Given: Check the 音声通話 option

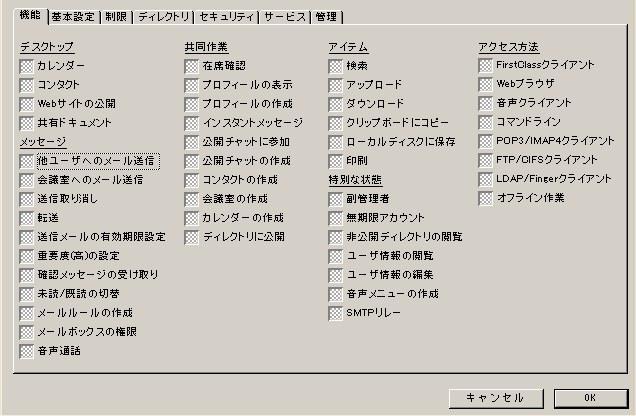Looking at the screenshot, I should coord(27,351).
